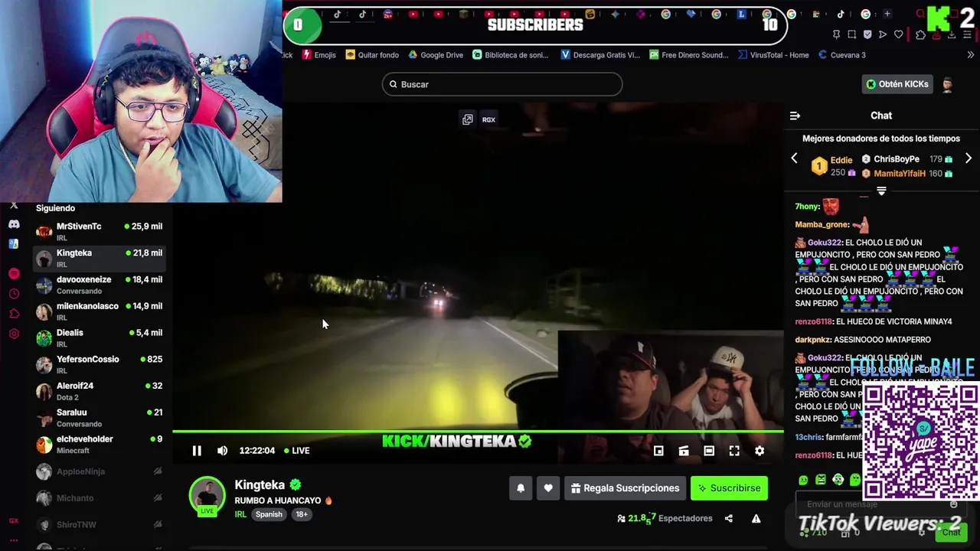Open the Emojis bookmark

pos(319,55)
